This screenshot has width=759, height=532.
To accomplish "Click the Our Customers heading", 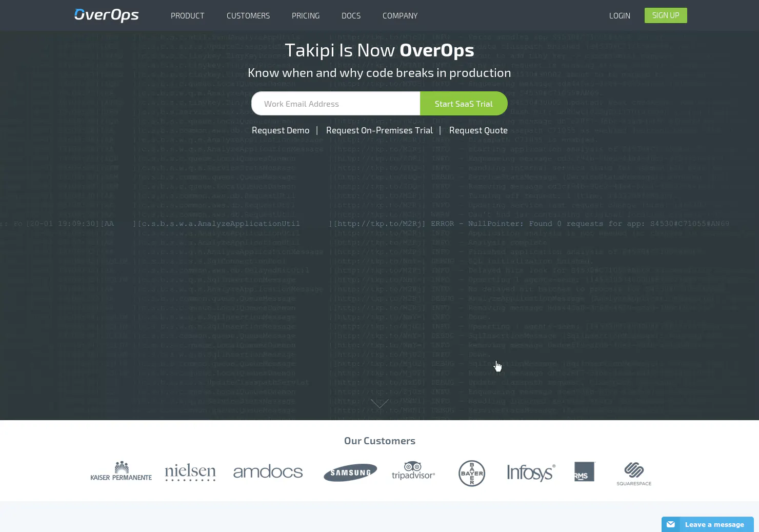I will click(379, 441).
